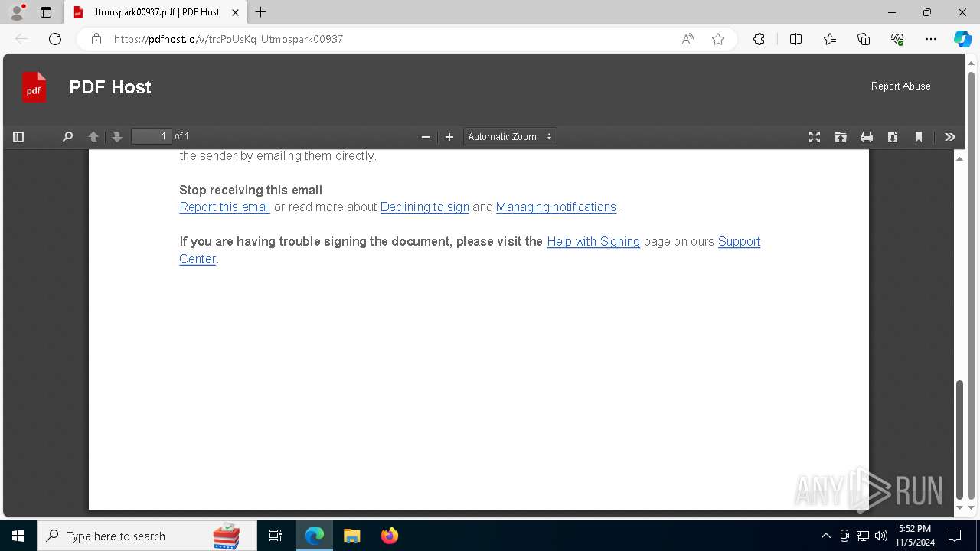
Task: Refresh the browser page
Action: coord(55,39)
